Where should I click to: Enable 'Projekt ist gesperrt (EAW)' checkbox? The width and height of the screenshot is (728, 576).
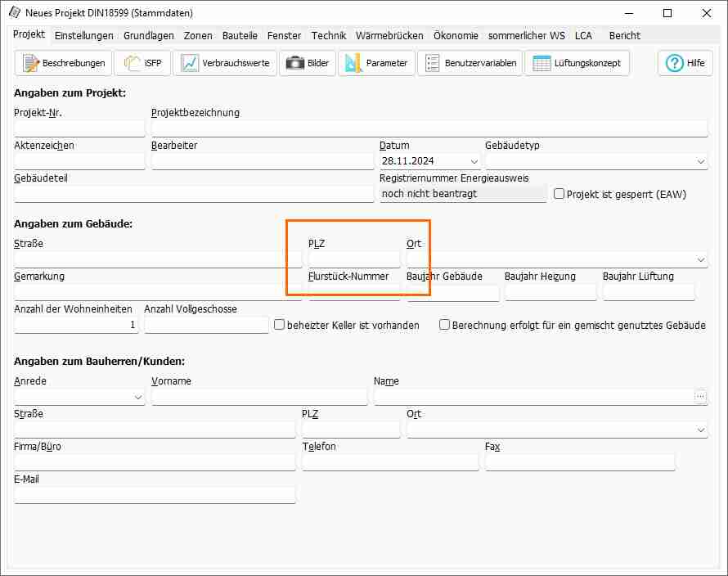[x=559, y=194]
